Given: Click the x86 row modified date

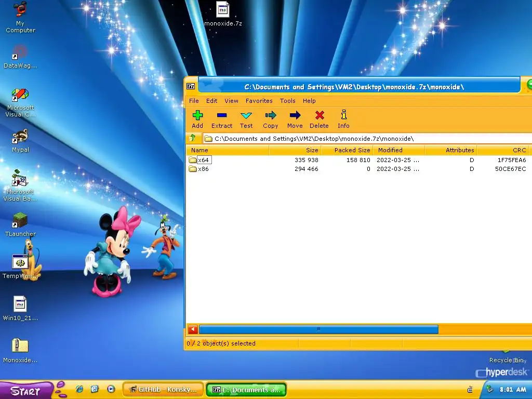Looking at the screenshot, I should click(x=398, y=169).
